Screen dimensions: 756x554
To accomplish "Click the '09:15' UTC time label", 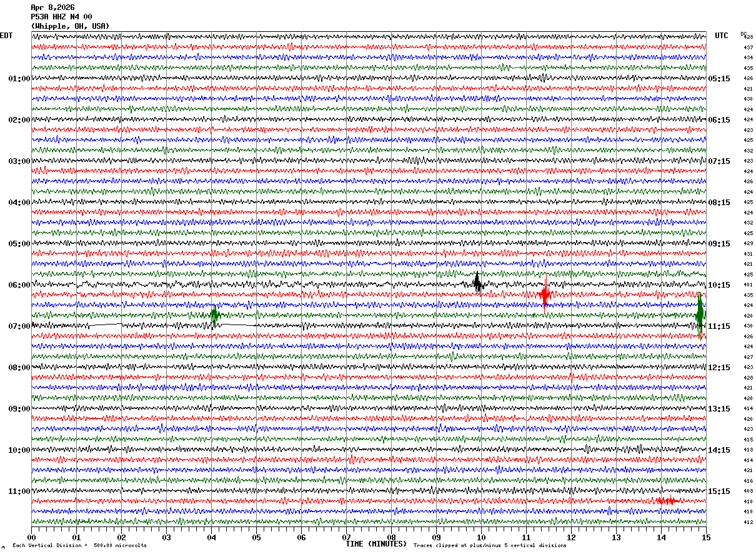I will [x=719, y=244].
